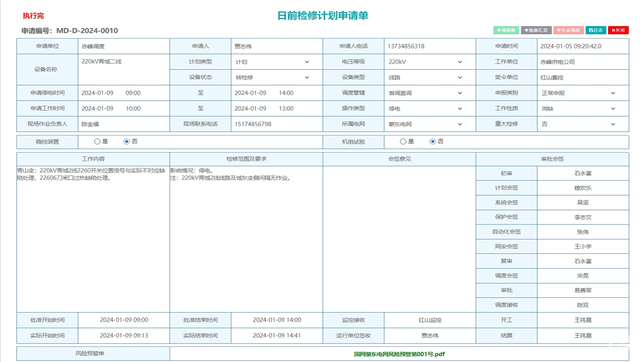Choose 否 for 机组试验

pos(433,141)
